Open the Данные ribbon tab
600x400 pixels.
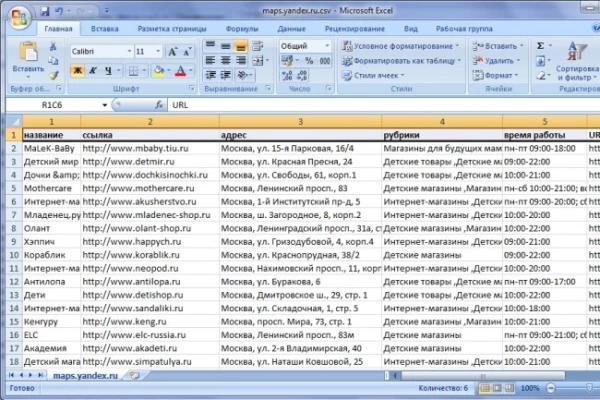[292, 29]
